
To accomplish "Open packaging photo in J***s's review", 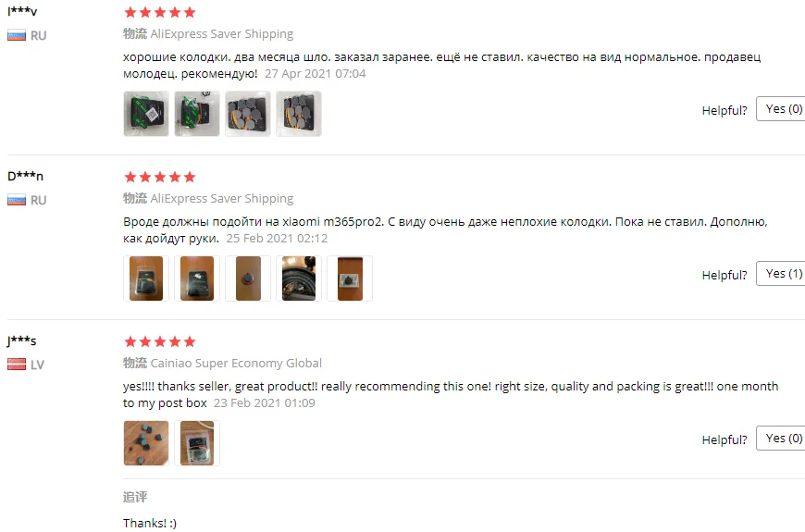I will [197, 443].
